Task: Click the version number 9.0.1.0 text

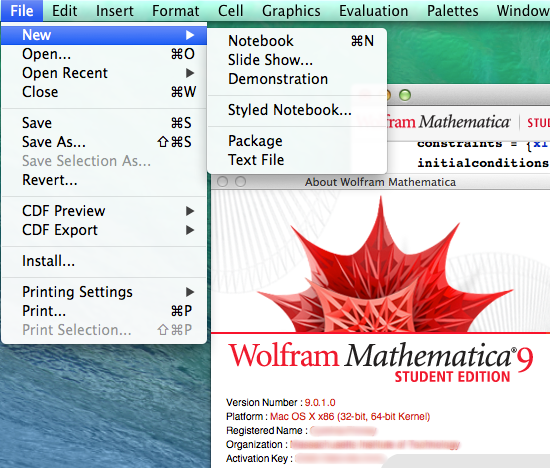Action: click(320, 402)
